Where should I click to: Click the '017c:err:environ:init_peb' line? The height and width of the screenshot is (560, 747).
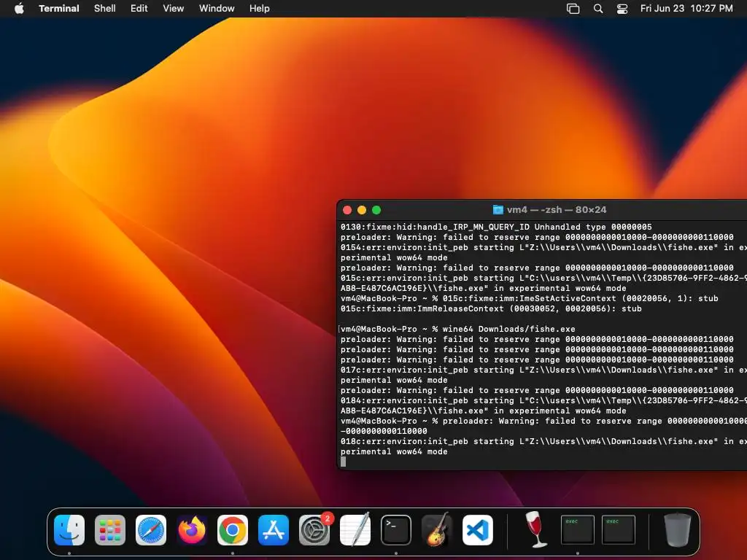pos(543,370)
